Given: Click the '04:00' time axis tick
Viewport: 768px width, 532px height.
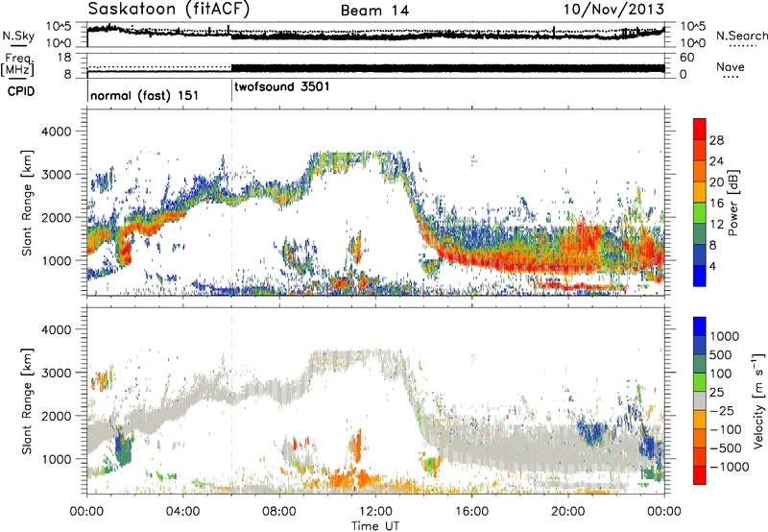Looking at the screenshot, I should pyautogui.click(x=182, y=512).
